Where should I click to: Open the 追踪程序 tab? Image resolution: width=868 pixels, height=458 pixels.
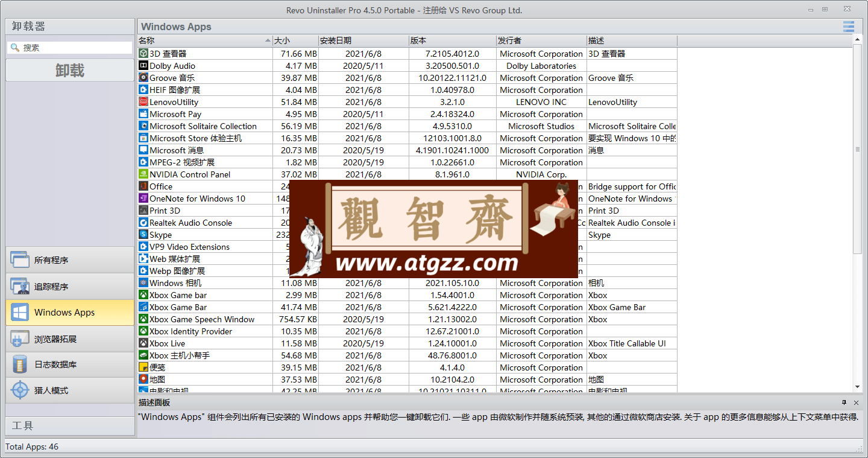(70, 287)
